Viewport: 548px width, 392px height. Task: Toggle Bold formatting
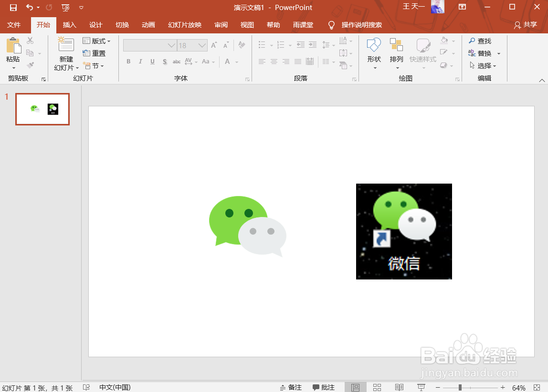coord(128,62)
